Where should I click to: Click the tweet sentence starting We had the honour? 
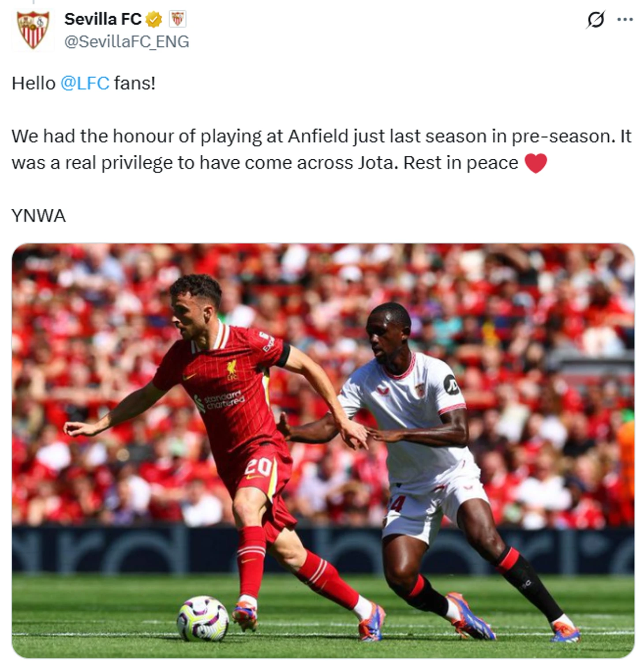322,150
